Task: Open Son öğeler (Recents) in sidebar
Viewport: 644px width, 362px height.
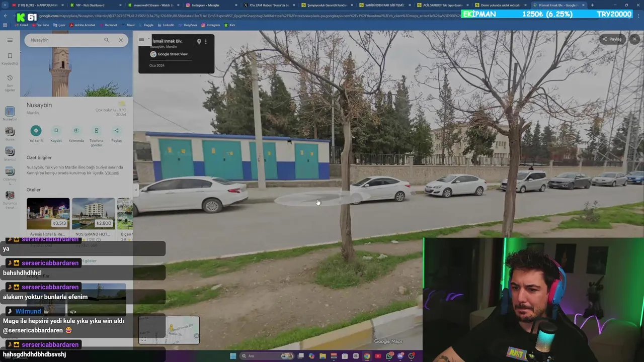Action: pyautogui.click(x=10, y=83)
